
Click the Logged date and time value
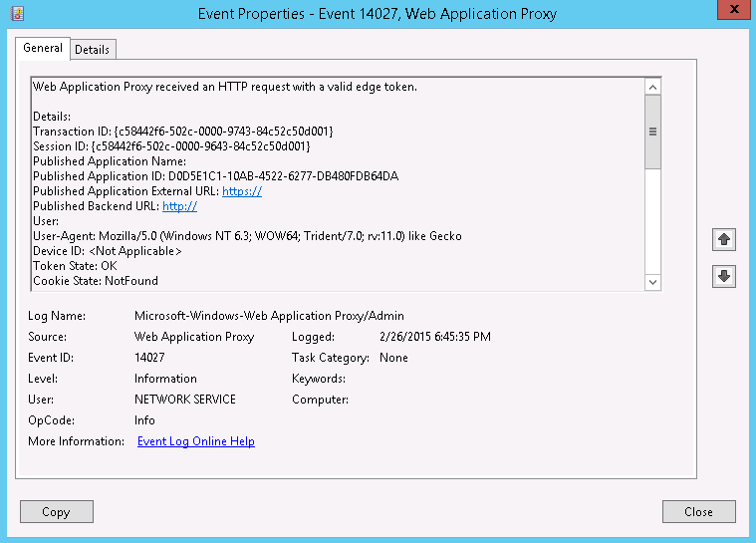[435, 337]
